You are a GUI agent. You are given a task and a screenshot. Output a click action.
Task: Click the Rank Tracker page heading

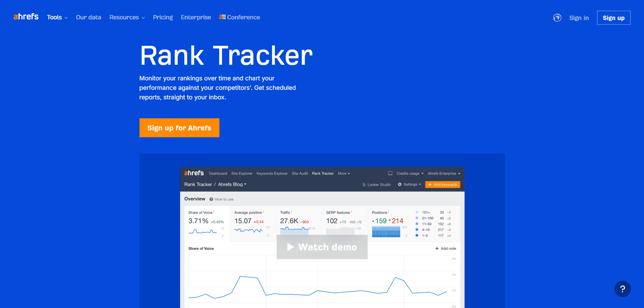tap(226, 55)
